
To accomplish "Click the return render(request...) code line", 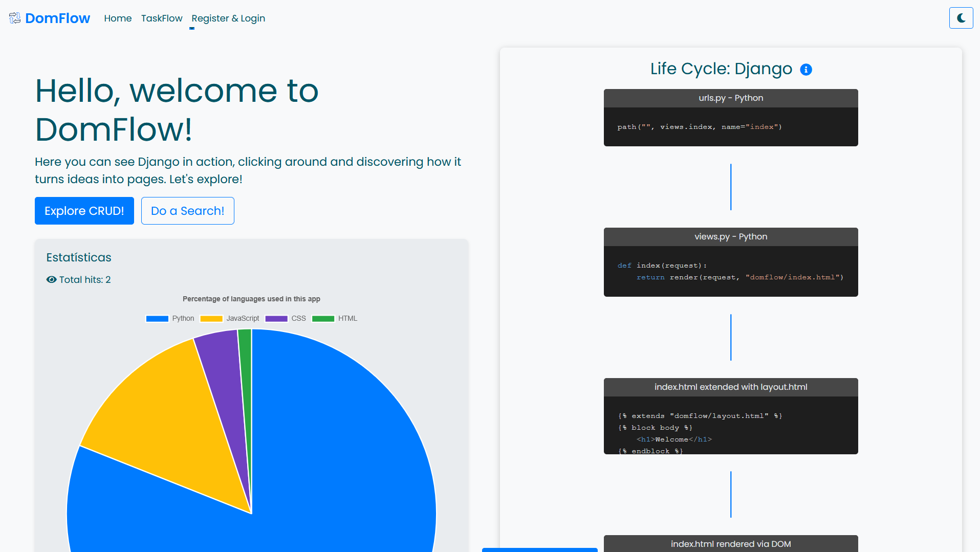I will tap(740, 277).
